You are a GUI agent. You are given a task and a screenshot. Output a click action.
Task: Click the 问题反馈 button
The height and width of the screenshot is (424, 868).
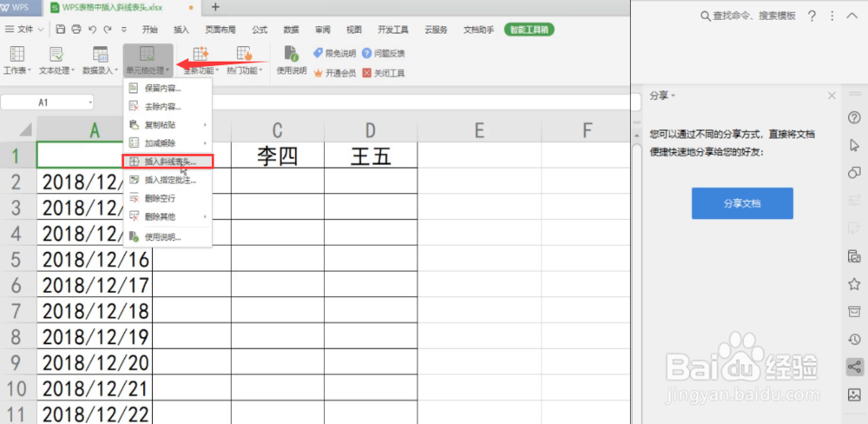point(383,53)
